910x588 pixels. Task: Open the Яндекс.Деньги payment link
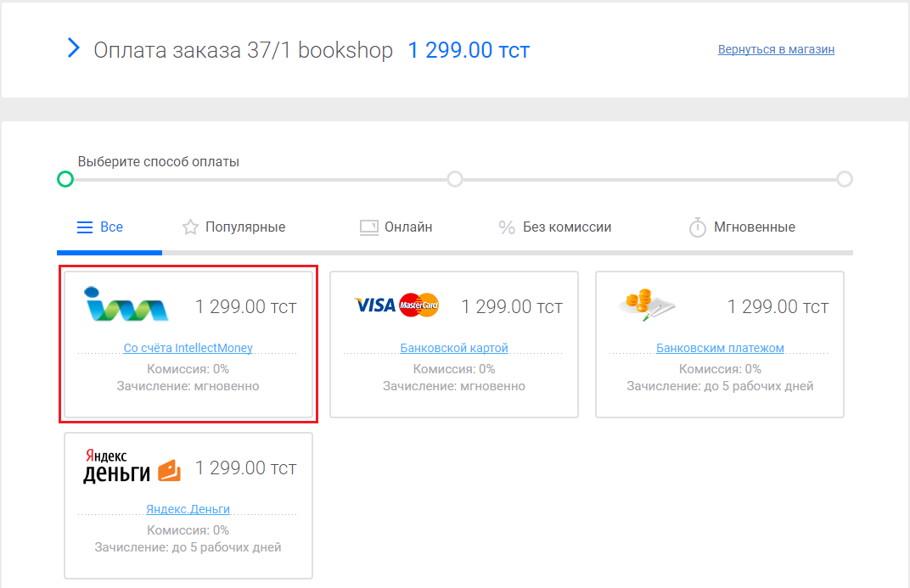[x=188, y=509]
